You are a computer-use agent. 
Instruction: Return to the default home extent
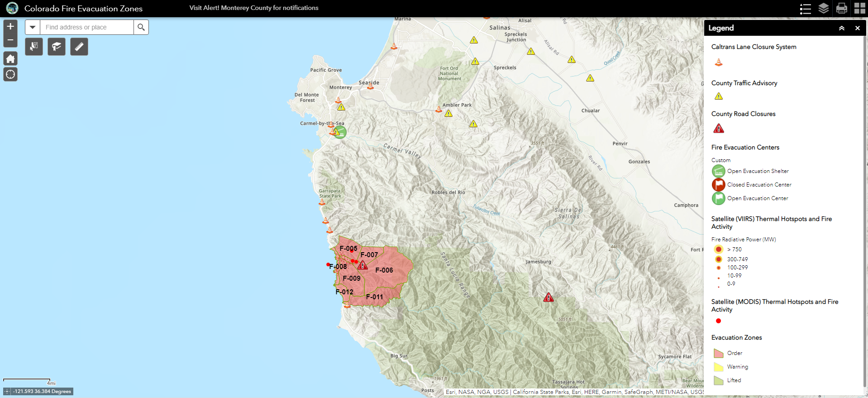10,58
